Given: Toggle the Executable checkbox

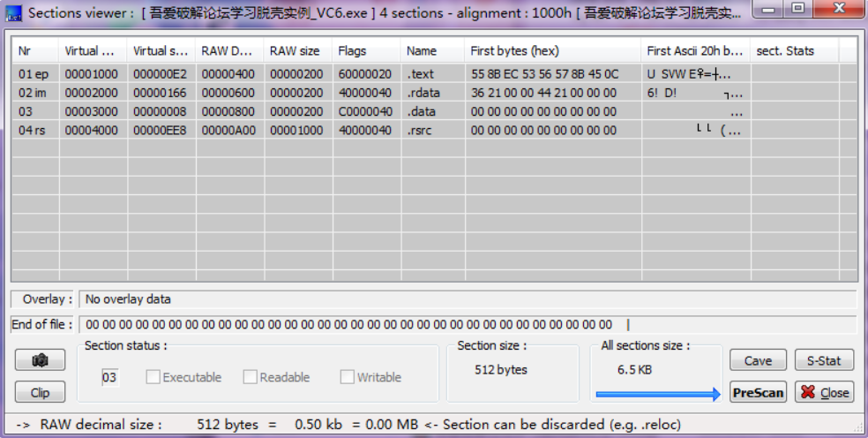Looking at the screenshot, I should (x=153, y=377).
